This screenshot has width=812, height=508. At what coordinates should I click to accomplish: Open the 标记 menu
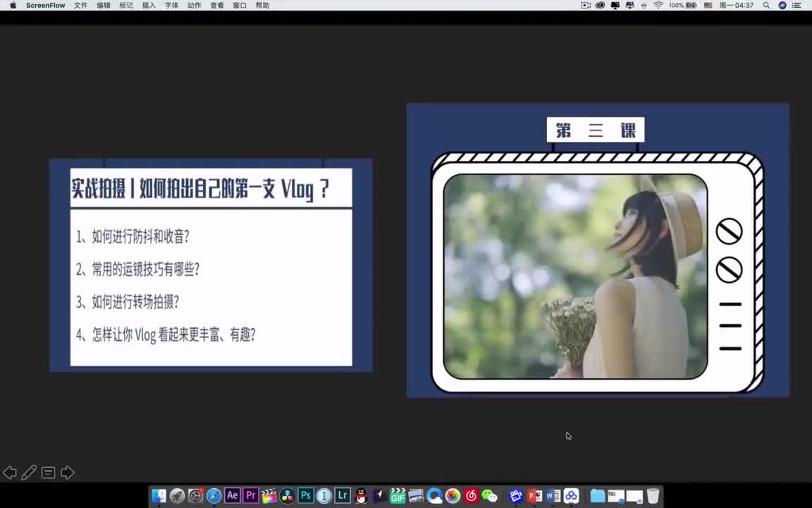point(126,5)
